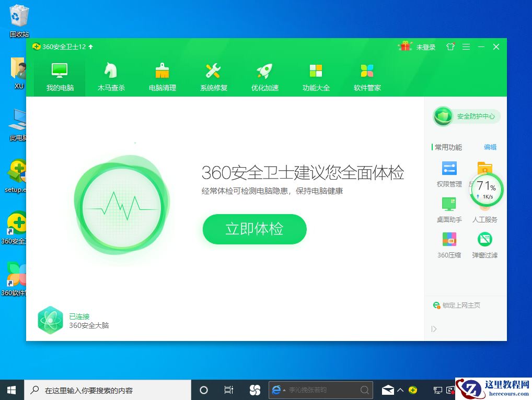Click the 安全防护中心 shield icon
The width and height of the screenshot is (532, 400).
(x=443, y=116)
